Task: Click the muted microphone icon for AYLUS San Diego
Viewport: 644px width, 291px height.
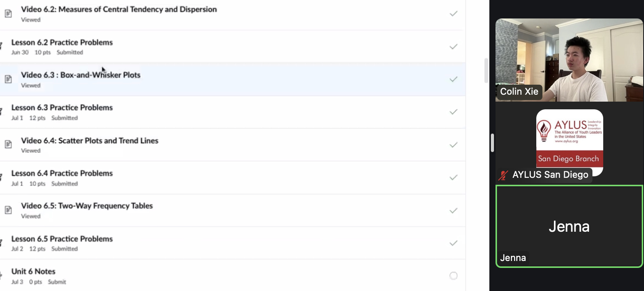Action: pyautogui.click(x=503, y=175)
